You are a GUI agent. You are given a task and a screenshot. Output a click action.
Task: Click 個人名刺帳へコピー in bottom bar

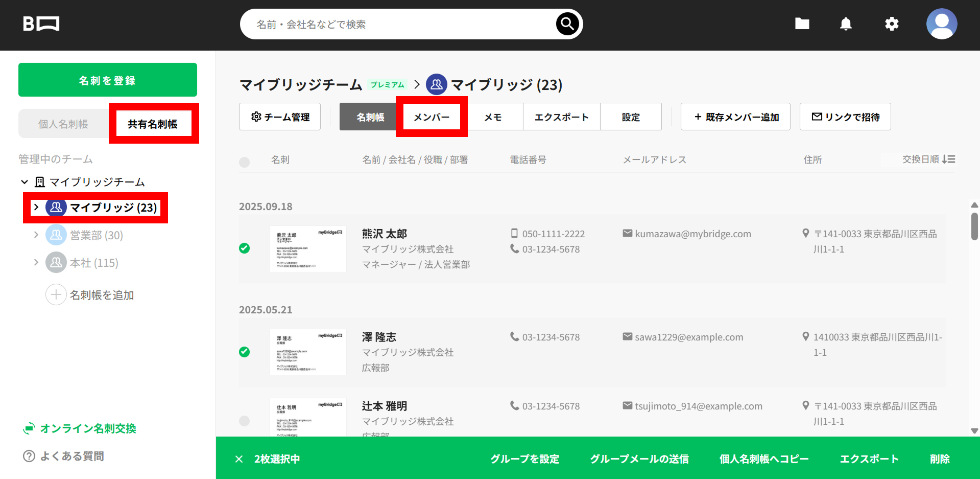pos(764,459)
